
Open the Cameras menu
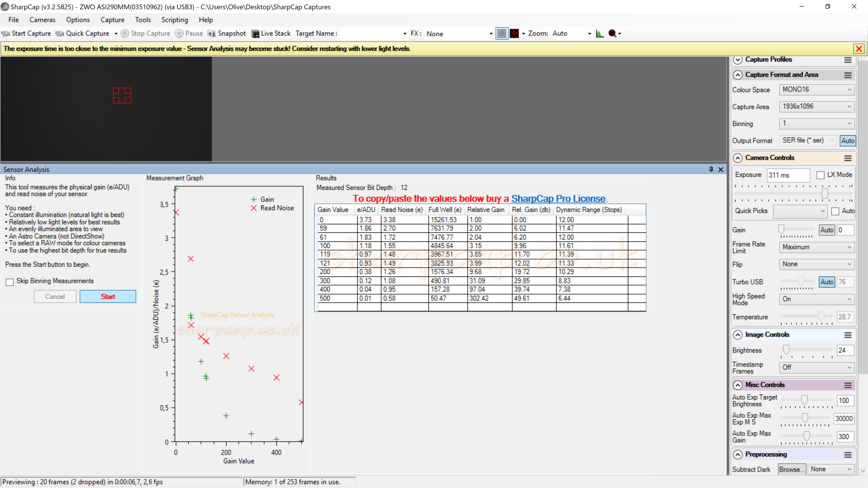click(x=42, y=20)
